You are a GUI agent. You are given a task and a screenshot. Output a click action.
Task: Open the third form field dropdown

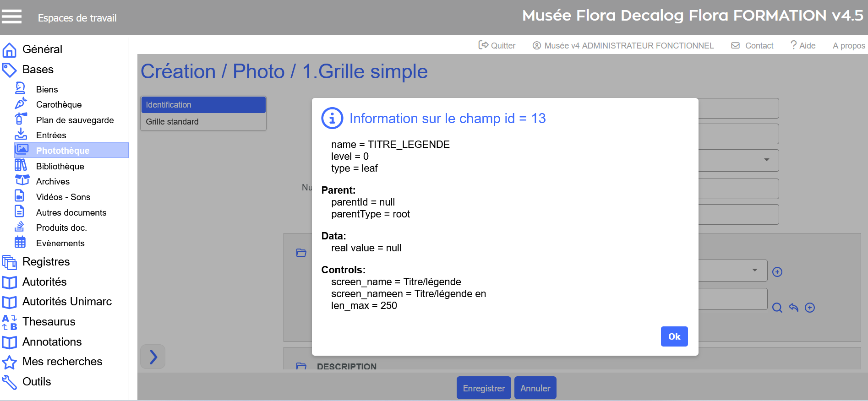click(766, 160)
